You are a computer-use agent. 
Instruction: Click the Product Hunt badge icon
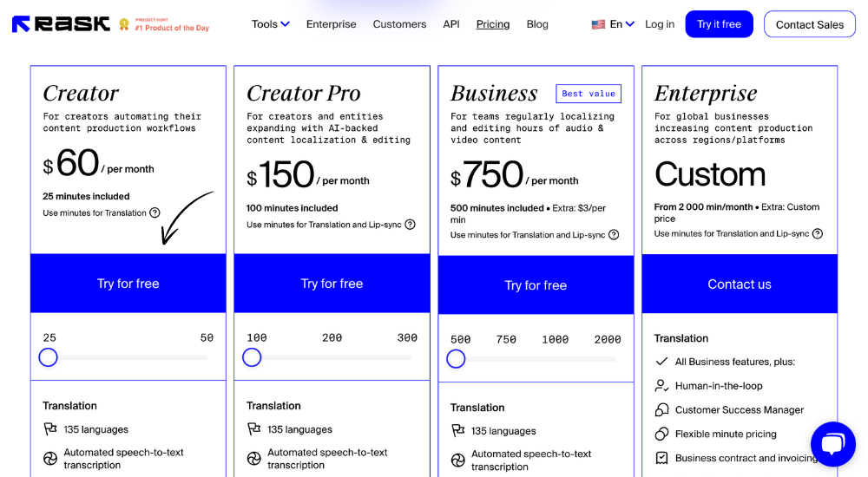point(124,24)
